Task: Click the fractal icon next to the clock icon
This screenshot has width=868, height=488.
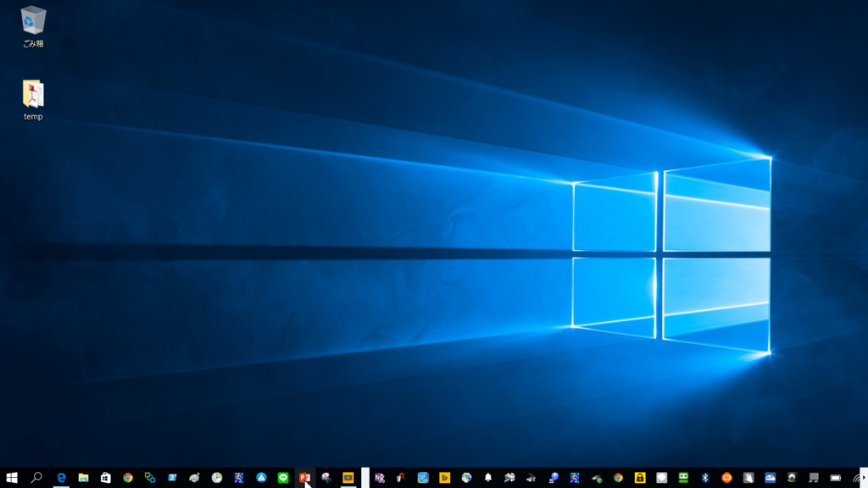Action: [x=238, y=478]
